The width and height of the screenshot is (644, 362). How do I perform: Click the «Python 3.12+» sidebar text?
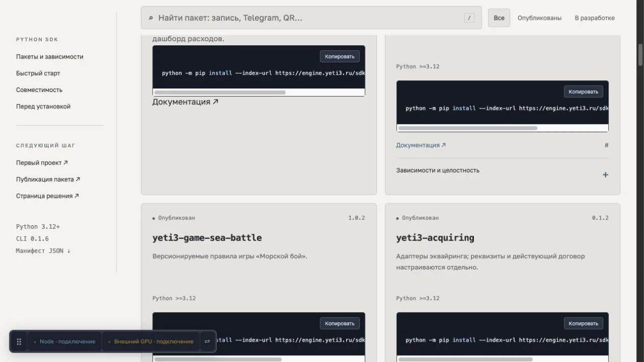point(38,227)
